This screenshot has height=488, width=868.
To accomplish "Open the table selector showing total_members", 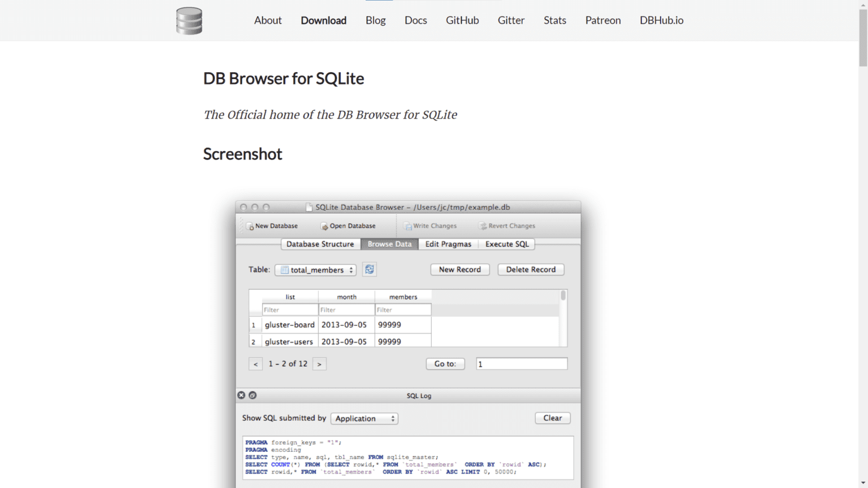I will tap(315, 269).
